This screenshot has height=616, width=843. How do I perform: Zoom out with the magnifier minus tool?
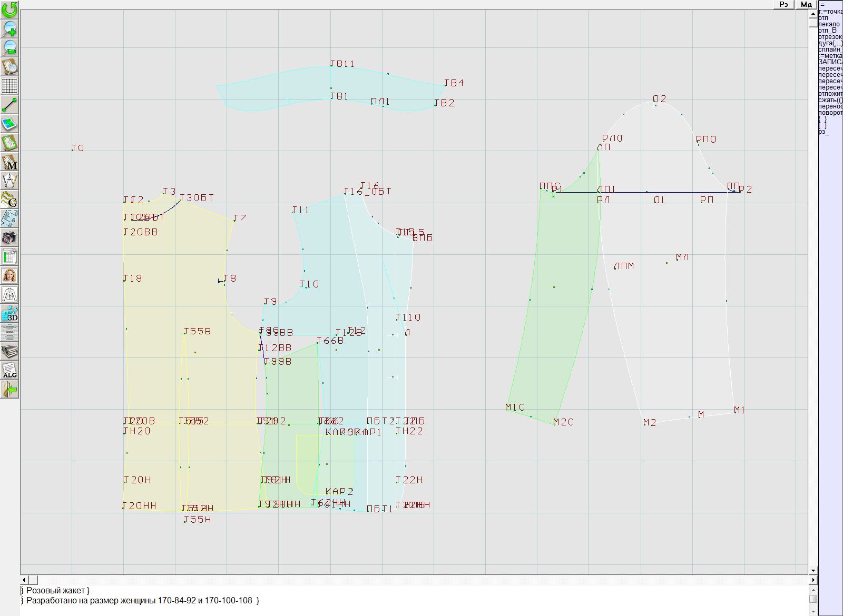click(x=9, y=47)
